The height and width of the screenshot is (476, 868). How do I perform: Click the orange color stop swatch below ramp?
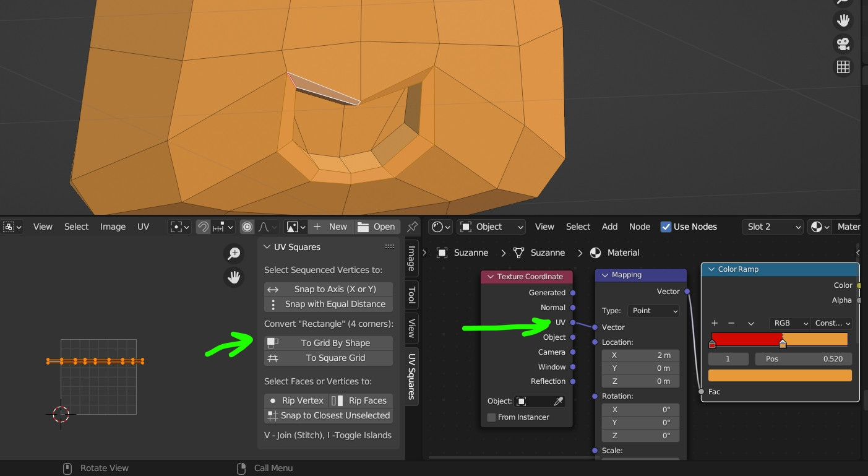pyautogui.click(x=780, y=375)
